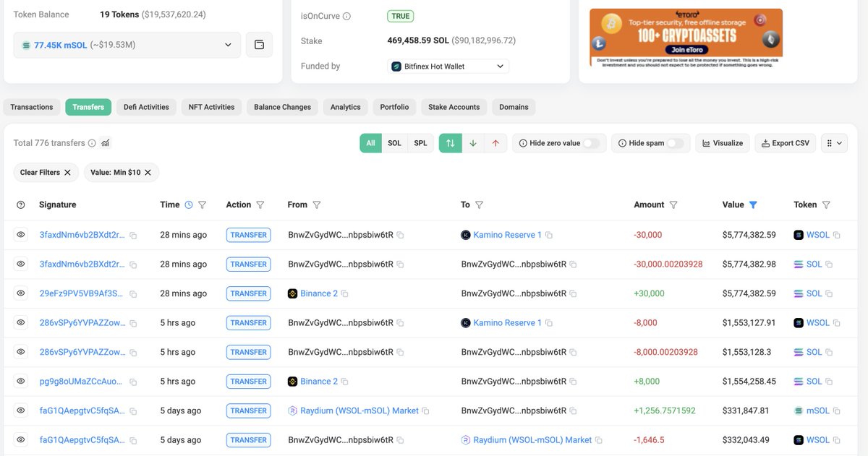Toggle eye icon for -30,000 WSOL row
Image resolution: width=868 pixels, height=456 pixels.
(x=21, y=235)
